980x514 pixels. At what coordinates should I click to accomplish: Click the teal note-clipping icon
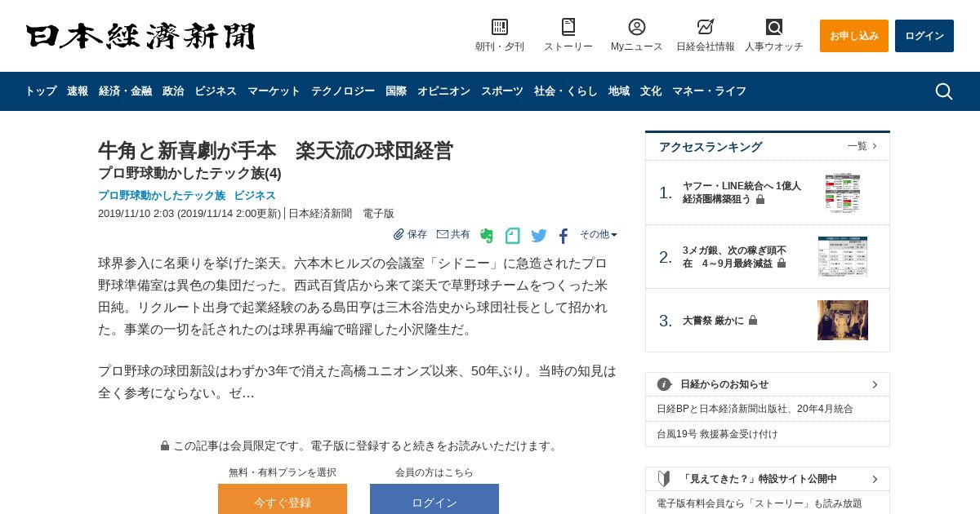513,236
